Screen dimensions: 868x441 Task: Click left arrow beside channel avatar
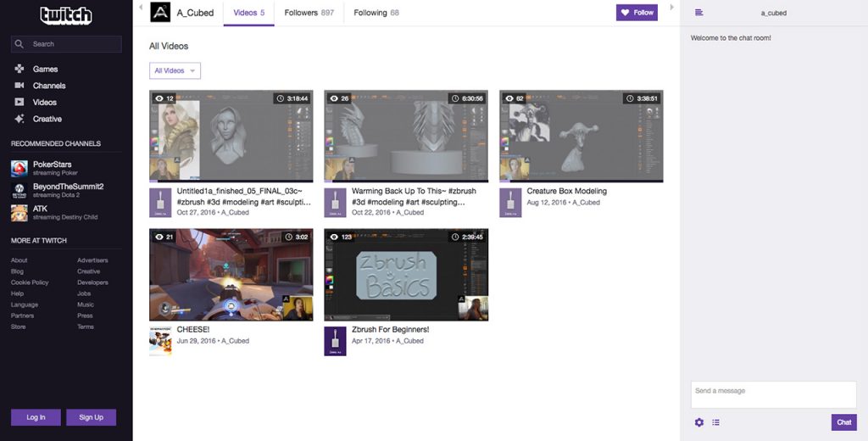(x=141, y=7)
